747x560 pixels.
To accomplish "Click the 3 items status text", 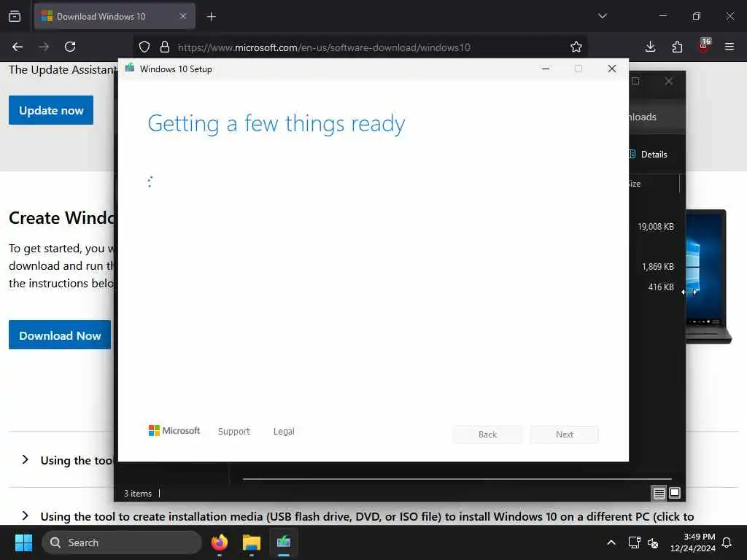I will [x=138, y=494].
